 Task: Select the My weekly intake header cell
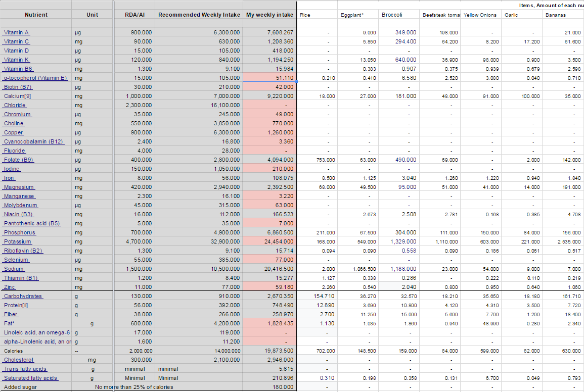coord(269,15)
